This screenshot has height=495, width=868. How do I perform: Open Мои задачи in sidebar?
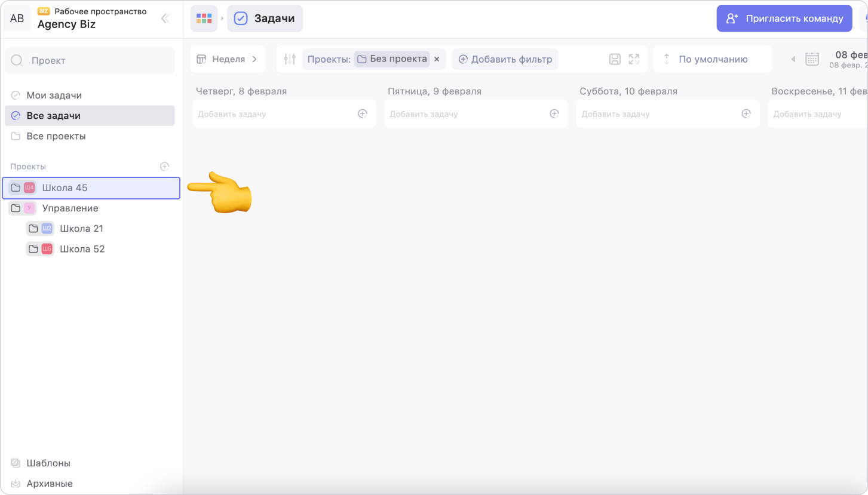point(90,96)
